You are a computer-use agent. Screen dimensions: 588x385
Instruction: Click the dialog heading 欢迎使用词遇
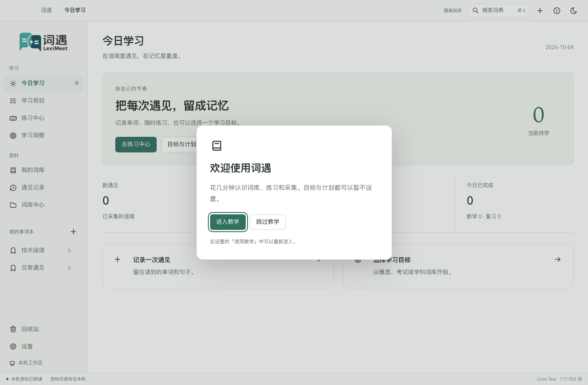tap(240, 168)
